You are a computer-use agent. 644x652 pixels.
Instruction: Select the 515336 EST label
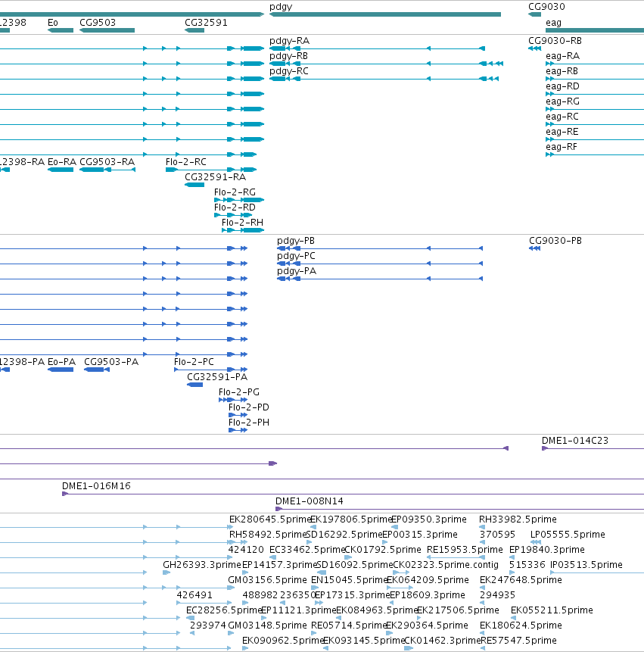(527, 565)
